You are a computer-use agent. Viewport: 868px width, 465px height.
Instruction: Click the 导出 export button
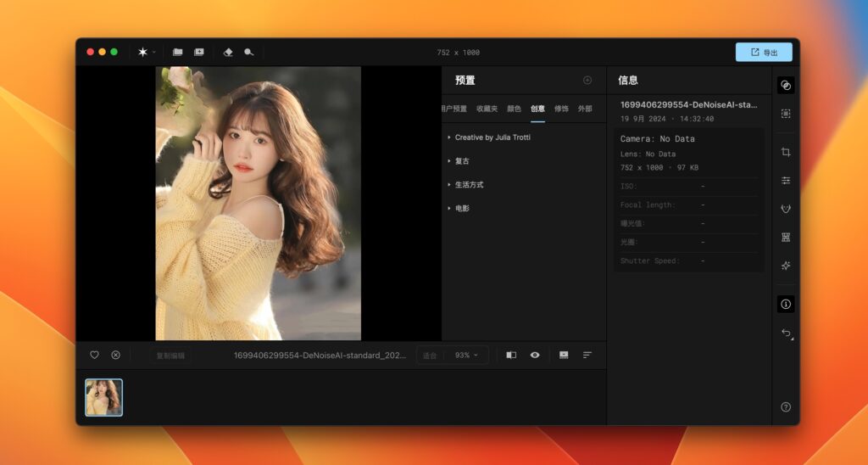tap(764, 52)
